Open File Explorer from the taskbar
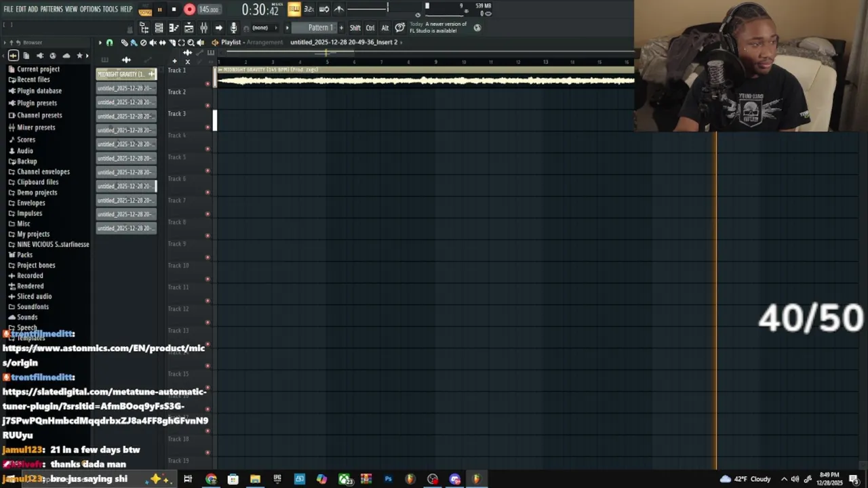Image resolution: width=868 pixels, height=488 pixels. pyautogui.click(x=255, y=479)
